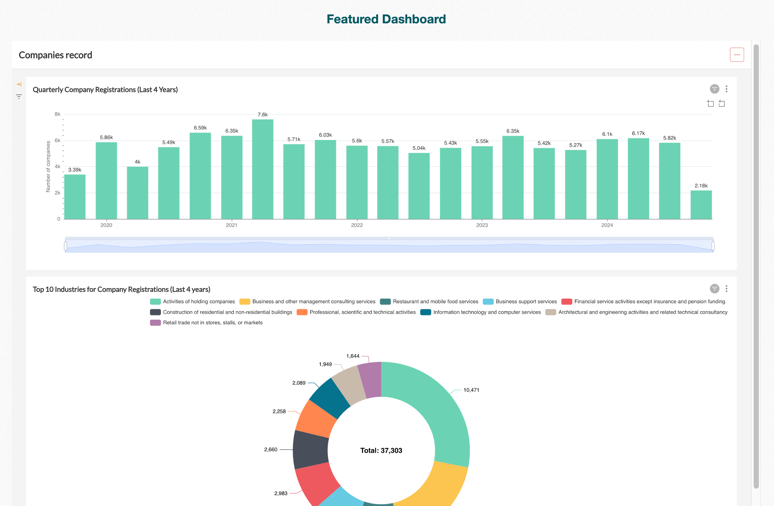The width and height of the screenshot is (774, 506).
Task: Open Top 10 Industries chart options menu
Action: tap(726, 289)
